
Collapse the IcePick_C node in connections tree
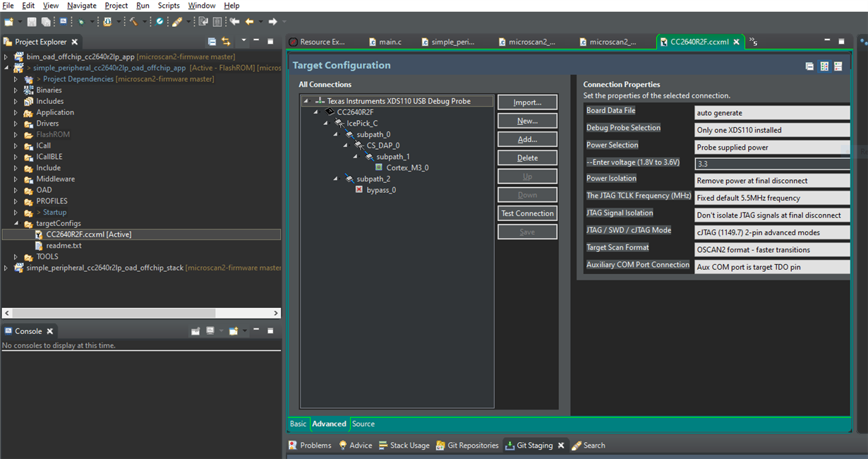tap(326, 123)
